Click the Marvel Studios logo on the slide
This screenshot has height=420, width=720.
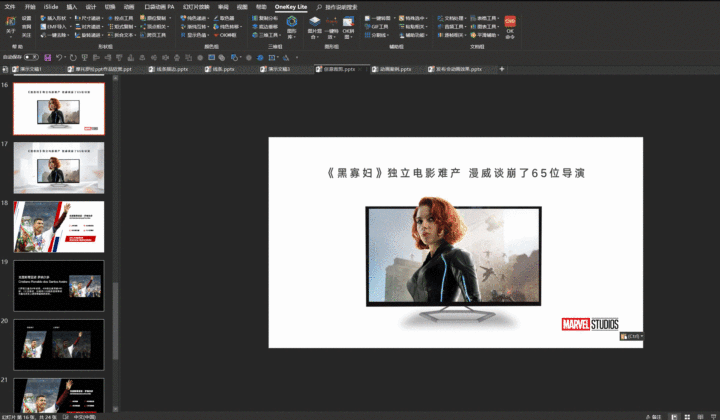click(590, 324)
